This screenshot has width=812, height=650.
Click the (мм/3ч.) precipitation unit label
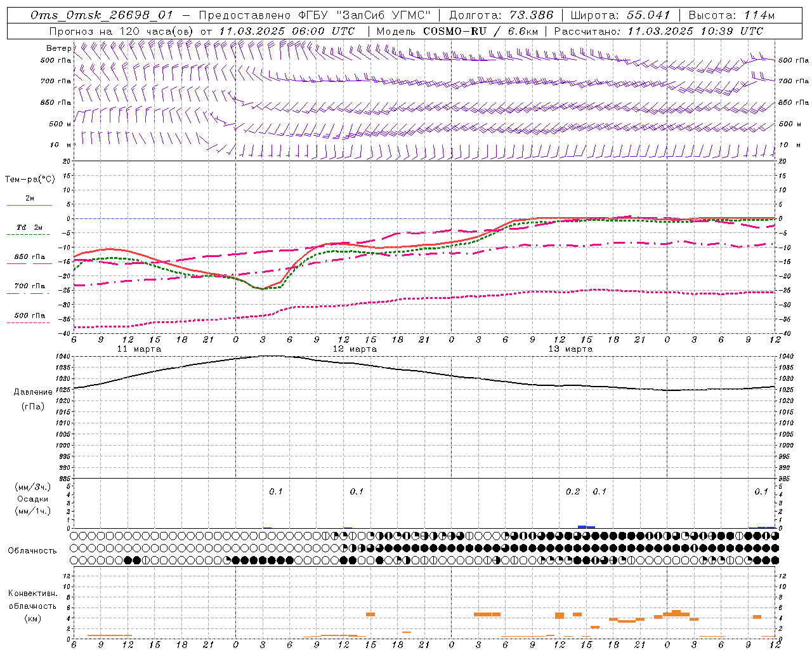pyautogui.click(x=33, y=487)
